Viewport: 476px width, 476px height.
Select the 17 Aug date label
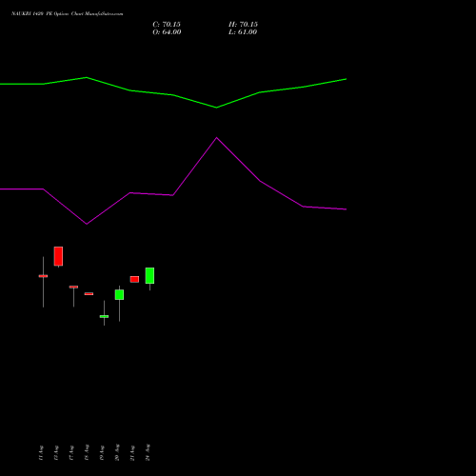[x=71, y=453]
